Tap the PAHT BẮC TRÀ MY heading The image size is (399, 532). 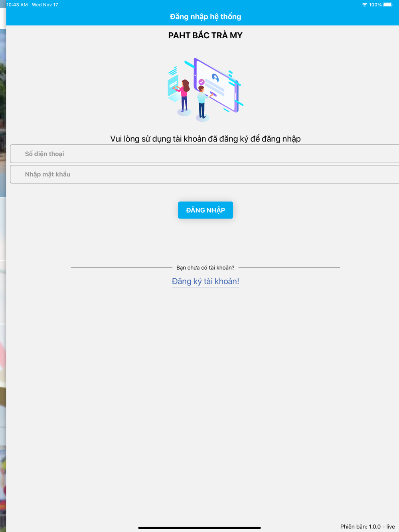pos(205,35)
